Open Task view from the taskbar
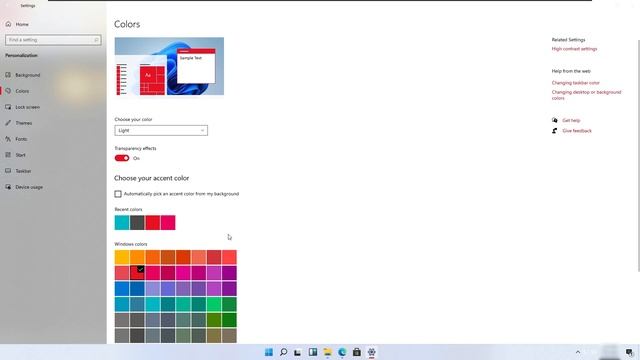The height and width of the screenshot is (360, 640). click(298, 352)
